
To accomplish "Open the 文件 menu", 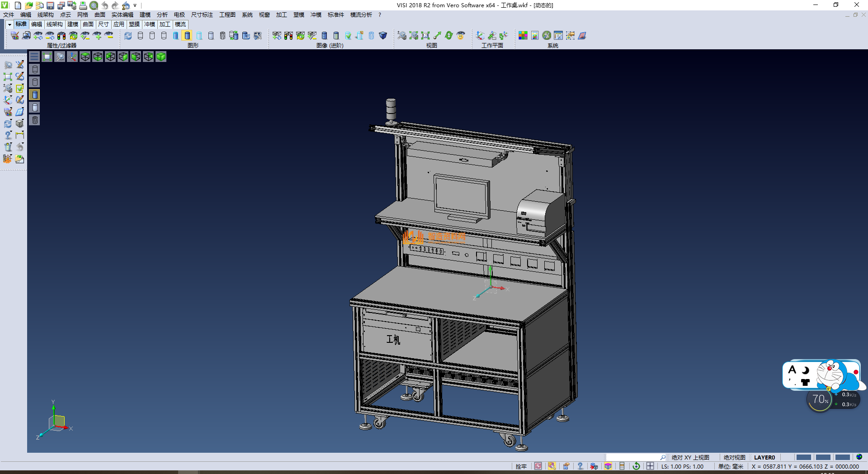I will point(9,15).
